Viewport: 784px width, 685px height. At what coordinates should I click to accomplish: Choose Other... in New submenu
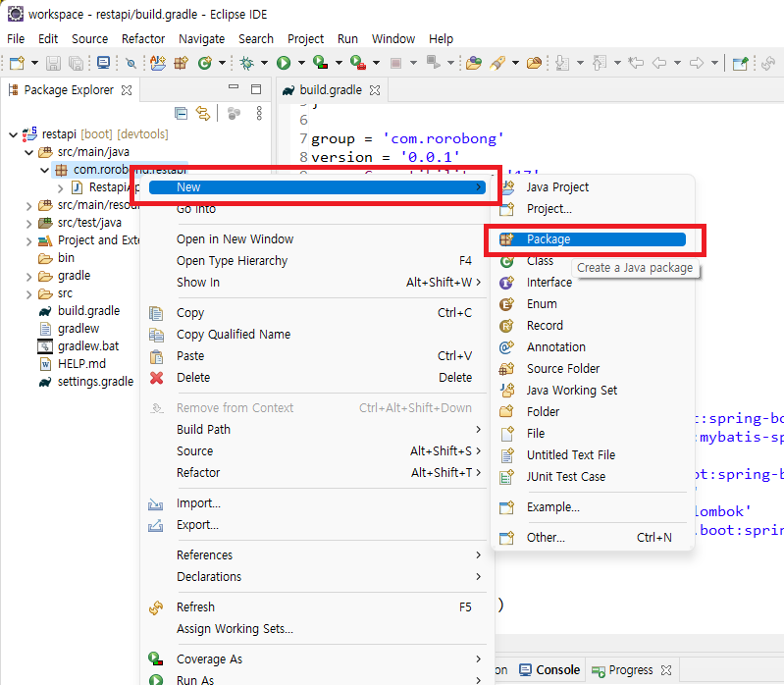(x=593, y=538)
